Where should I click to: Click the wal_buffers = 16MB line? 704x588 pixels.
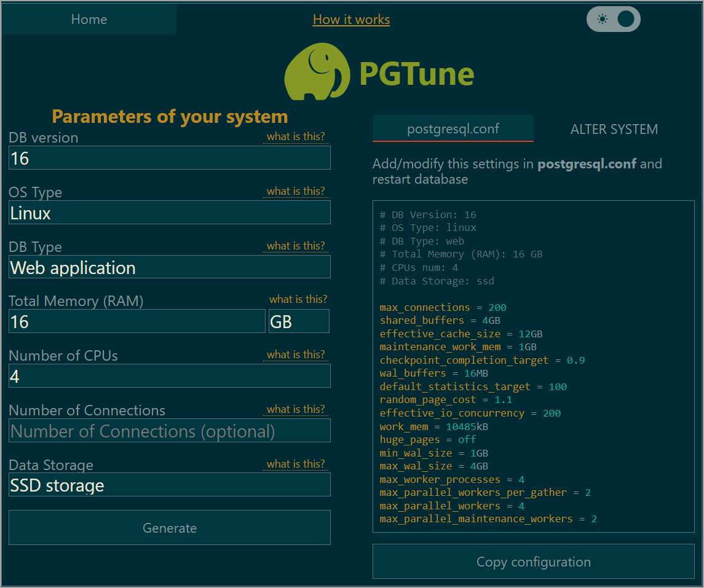[433, 373]
